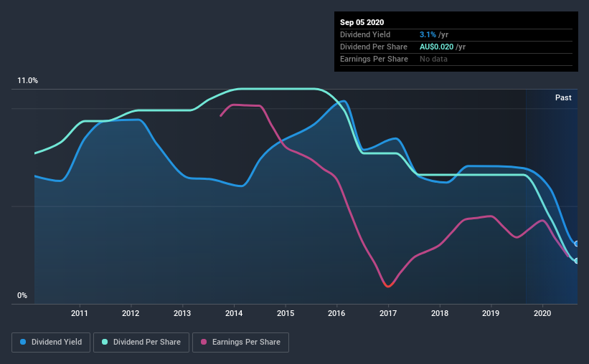Screen dimensions: 589x364
Task: Click the red low point on earnings line
Action: tap(388, 285)
